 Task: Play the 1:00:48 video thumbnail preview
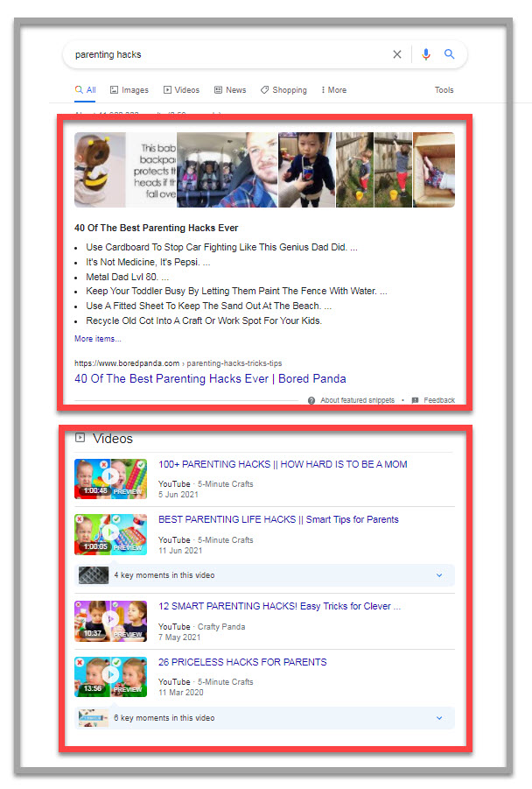(x=110, y=479)
